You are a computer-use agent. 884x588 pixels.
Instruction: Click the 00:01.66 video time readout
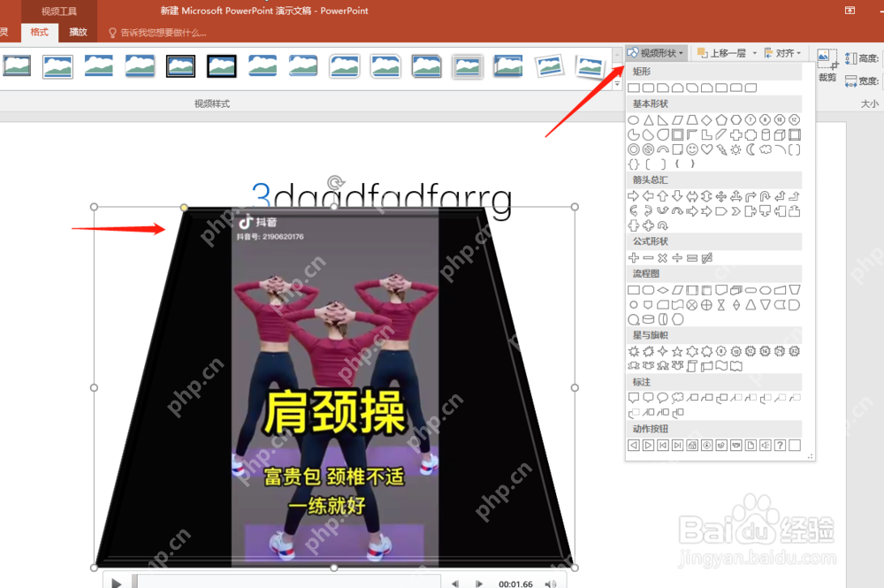515,584
